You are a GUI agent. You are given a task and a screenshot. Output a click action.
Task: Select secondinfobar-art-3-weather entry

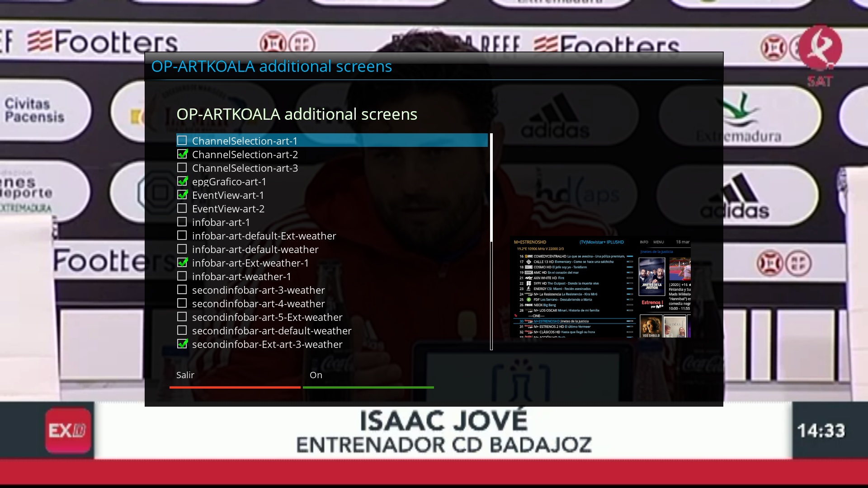pyautogui.click(x=258, y=290)
